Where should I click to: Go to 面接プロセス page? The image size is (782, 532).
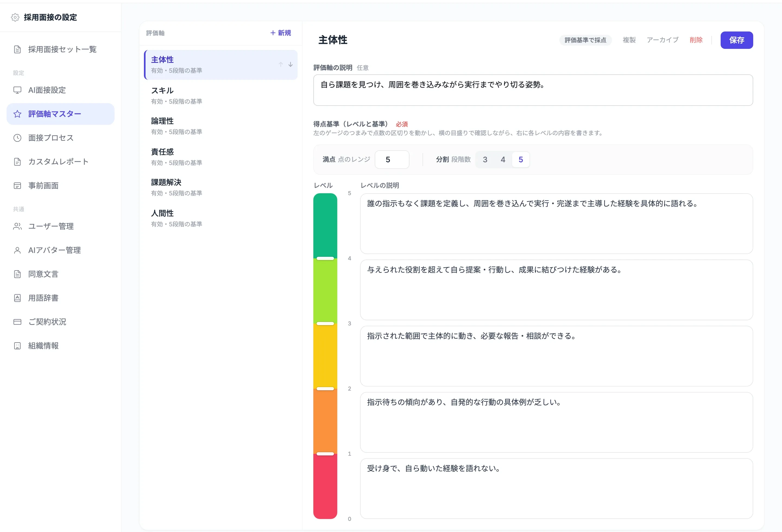[61, 138]
